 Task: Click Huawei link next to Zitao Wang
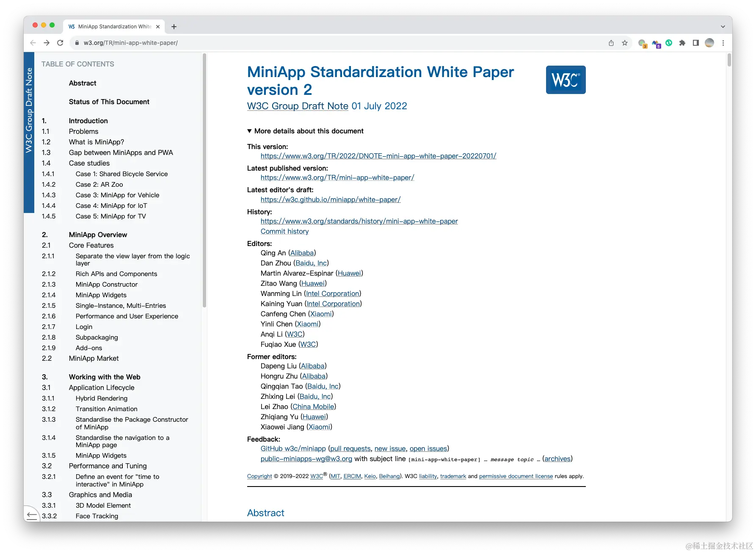[313, 284]
